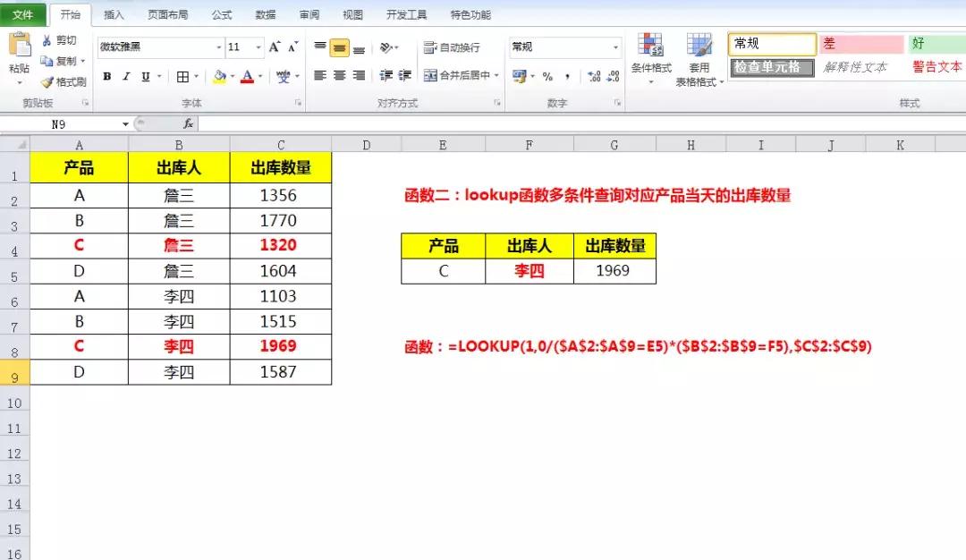Toggle bold formatting
Screen dimensions: 966x560
pos(107,76)
